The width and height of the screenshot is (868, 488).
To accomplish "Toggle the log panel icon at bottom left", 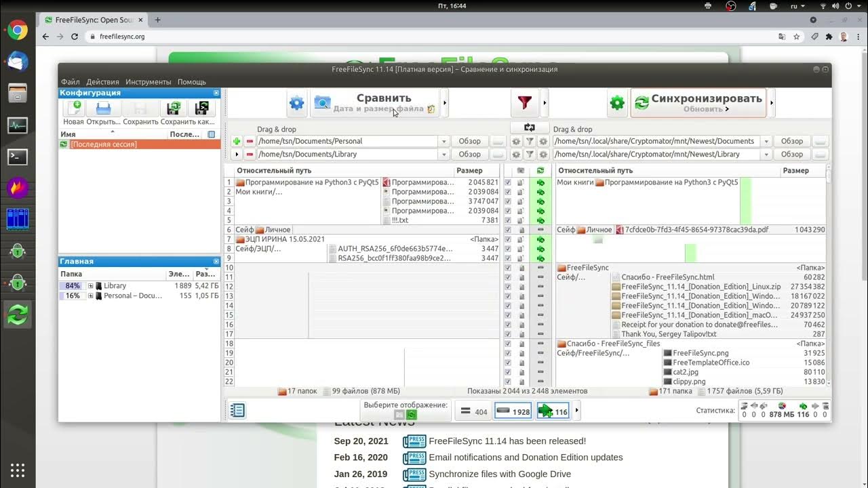I will click(237, 410).
